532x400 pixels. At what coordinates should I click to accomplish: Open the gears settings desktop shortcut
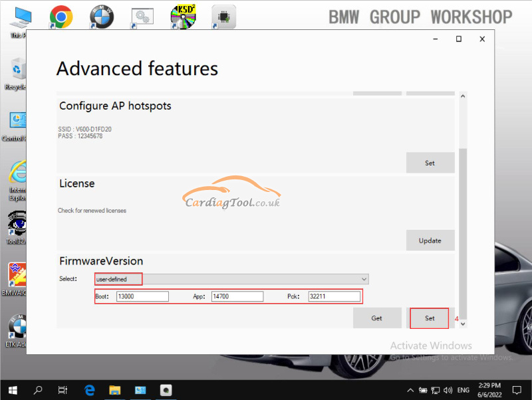click(142, 17)
